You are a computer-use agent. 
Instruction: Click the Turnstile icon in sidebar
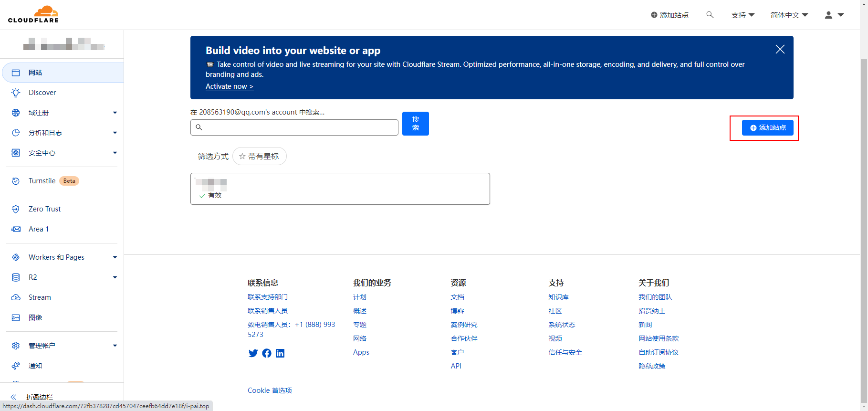[16, 181]
